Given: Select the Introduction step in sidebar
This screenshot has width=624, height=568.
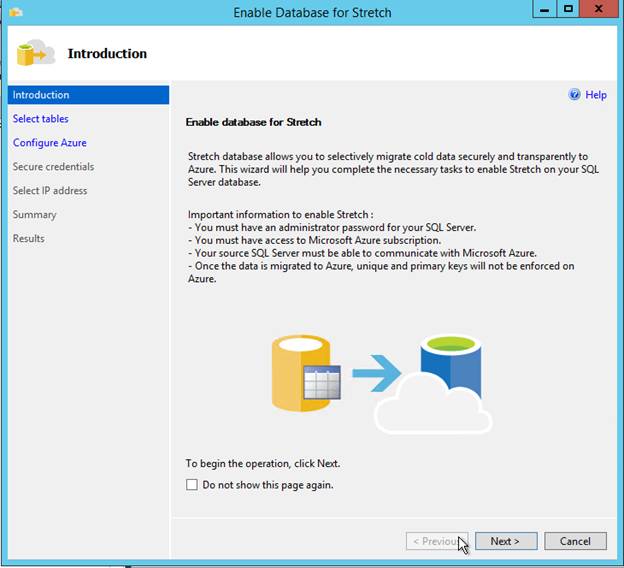Looking at the screenshot, I should [88, 95].
